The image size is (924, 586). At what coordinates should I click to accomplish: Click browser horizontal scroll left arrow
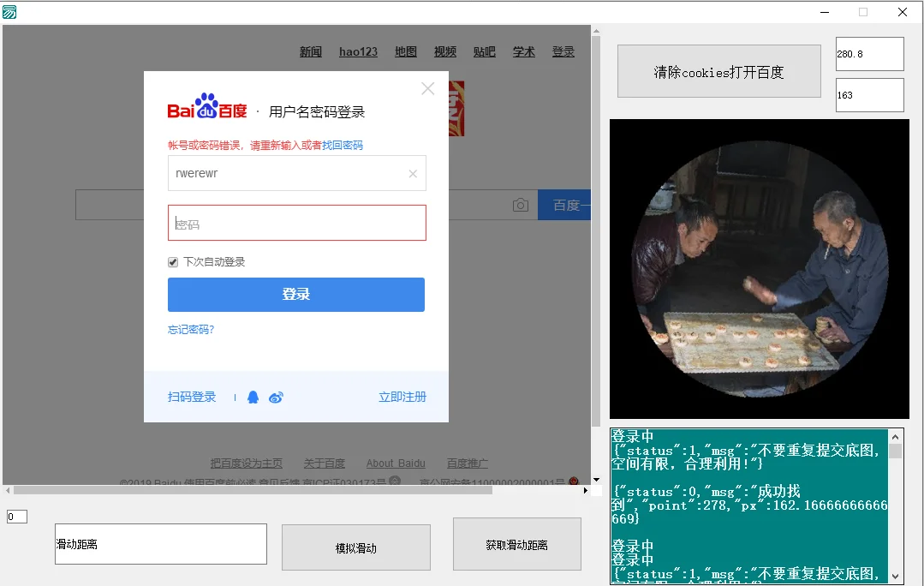point(7,491)
